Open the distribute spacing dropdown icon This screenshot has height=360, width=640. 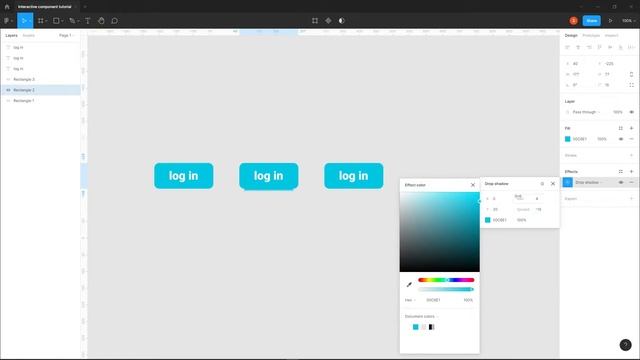[x=631, y=47]
